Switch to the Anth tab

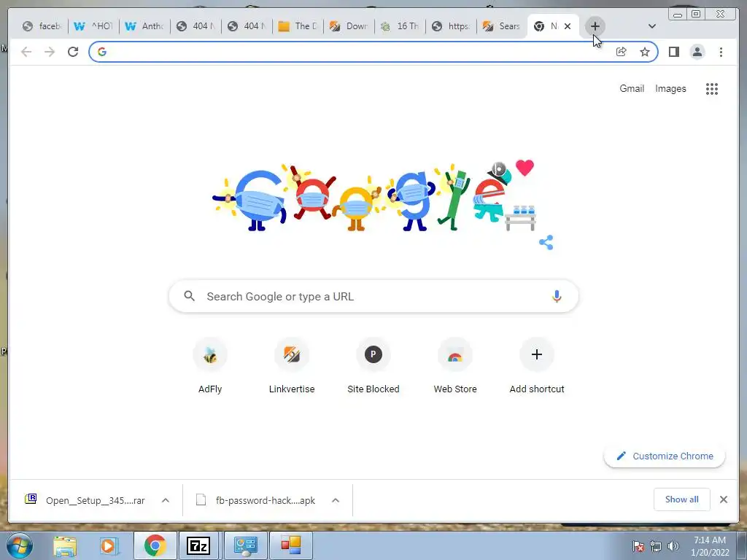[144, 26]
